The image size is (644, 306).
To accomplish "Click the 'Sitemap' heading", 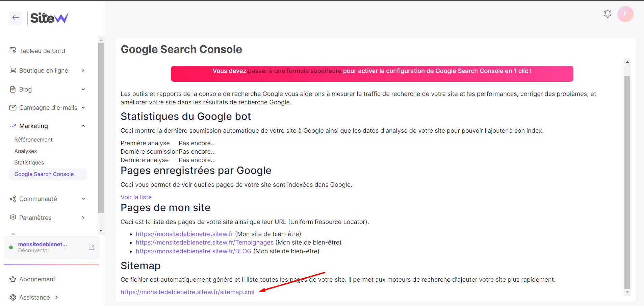I will pos(140,266).
